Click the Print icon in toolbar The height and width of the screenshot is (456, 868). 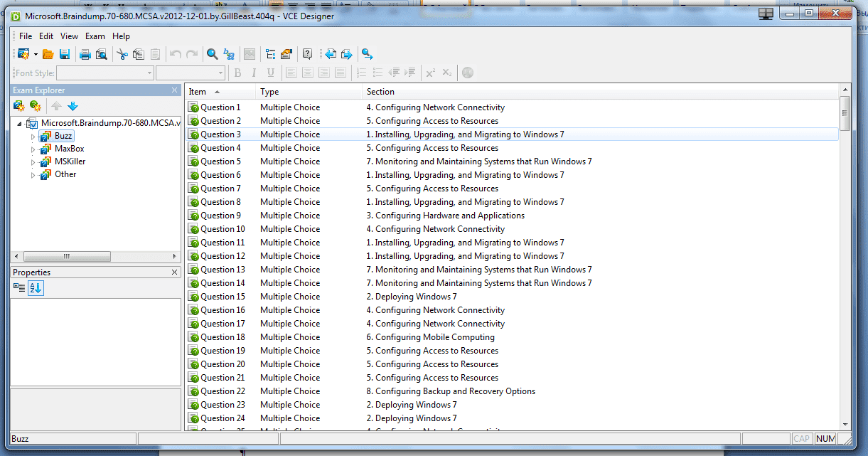[85, 54]
